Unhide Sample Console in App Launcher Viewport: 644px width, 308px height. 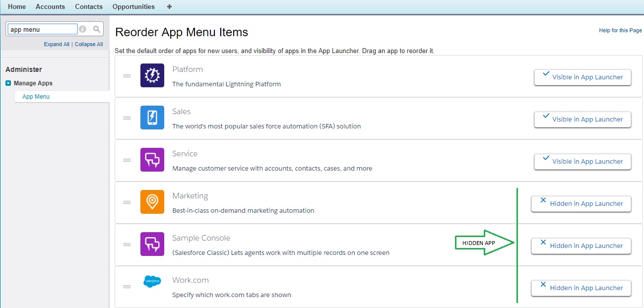[x=580, y=246]
